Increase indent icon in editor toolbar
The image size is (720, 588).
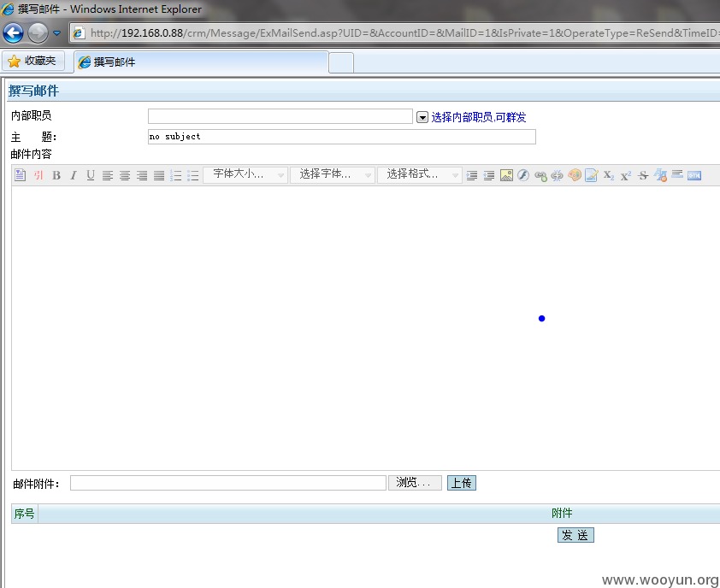pyautogui.click(x=471, y=175)
